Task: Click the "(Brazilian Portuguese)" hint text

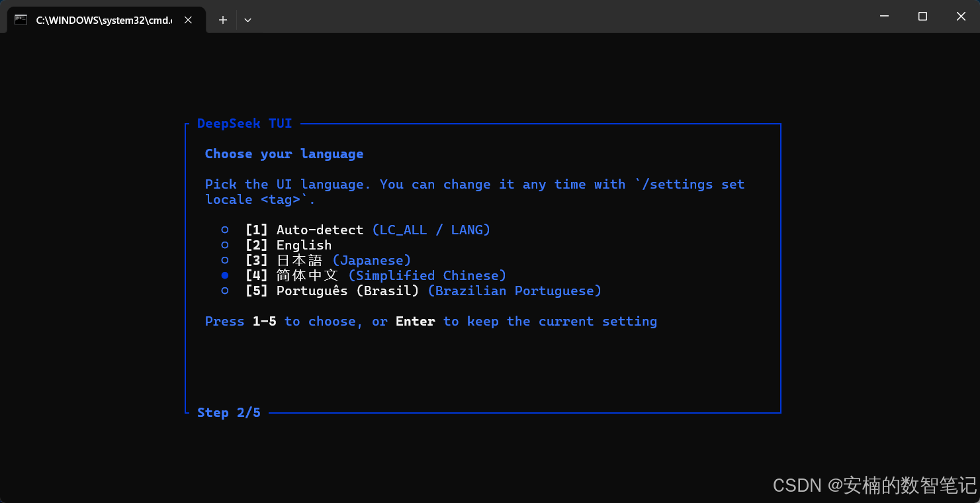Action: tap(515, 291)
